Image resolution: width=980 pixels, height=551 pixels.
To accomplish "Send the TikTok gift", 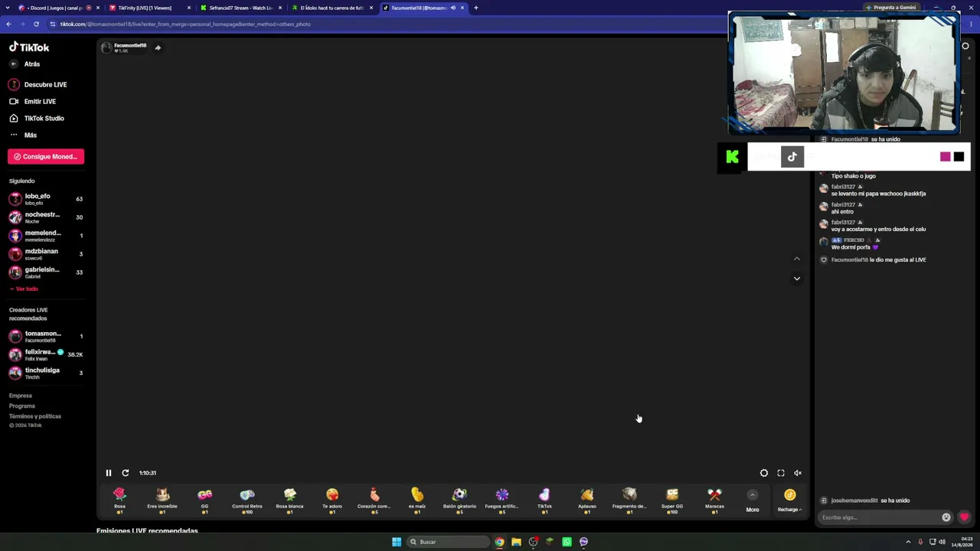I will [x=544, y=500].
